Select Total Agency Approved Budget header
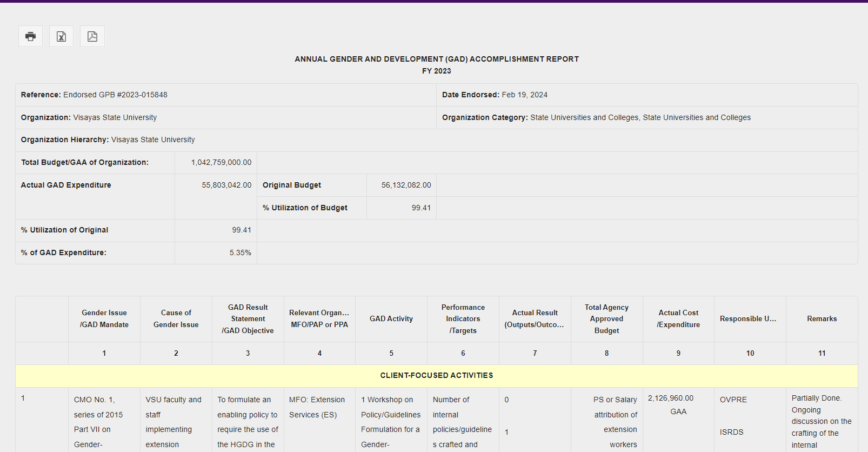 point(606,318)
